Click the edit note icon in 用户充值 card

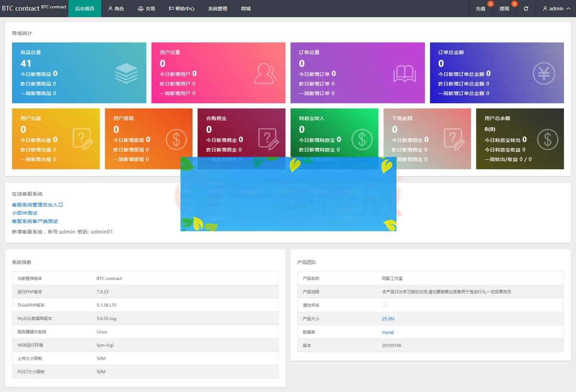(x=83, y=139)
